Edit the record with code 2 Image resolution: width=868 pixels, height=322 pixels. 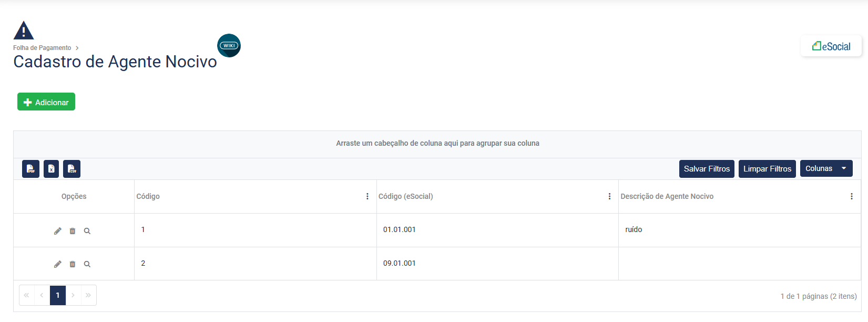coord(58,264)
